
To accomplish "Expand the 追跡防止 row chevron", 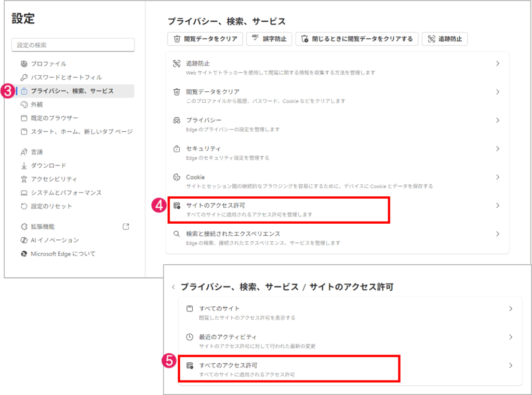I will (497, 64).
